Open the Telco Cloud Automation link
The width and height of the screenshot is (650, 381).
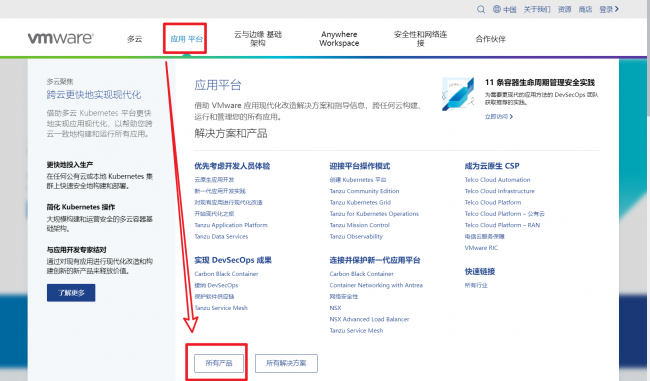[x=497, y=180]
